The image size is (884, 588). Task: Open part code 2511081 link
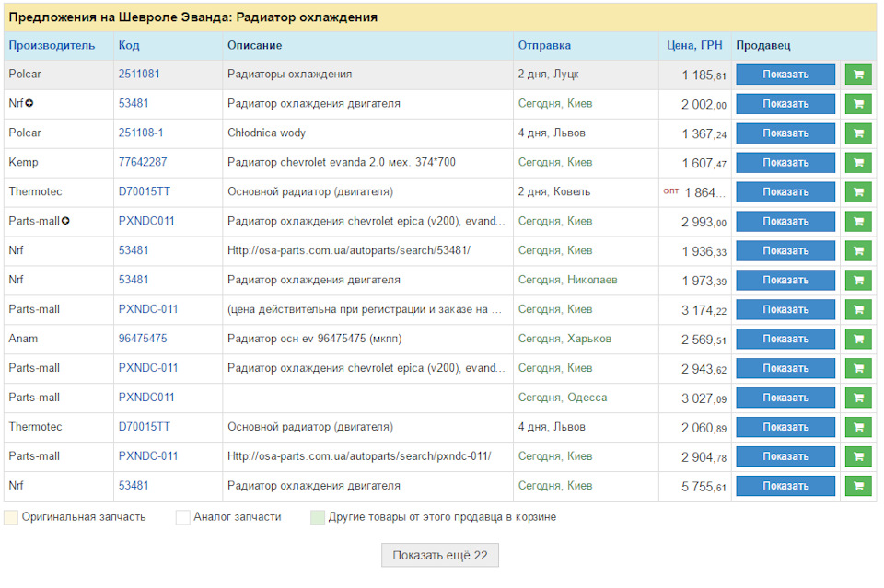[139, 74]
